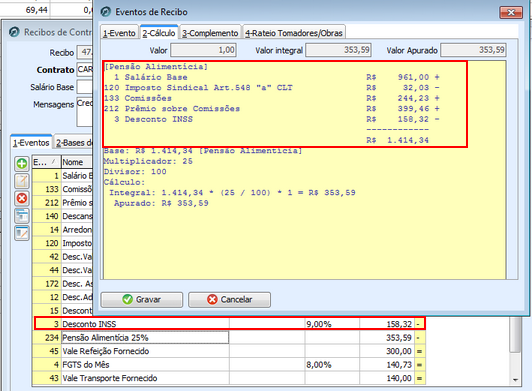This screenshot has height=391, width=532.
Task: Select the 4-Rateio Tomadores/Obras tab
Action: (x=294, y=33)
